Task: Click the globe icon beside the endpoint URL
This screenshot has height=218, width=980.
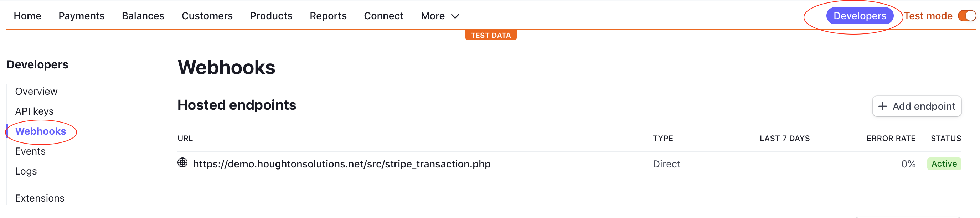Action: pos(182,163)
